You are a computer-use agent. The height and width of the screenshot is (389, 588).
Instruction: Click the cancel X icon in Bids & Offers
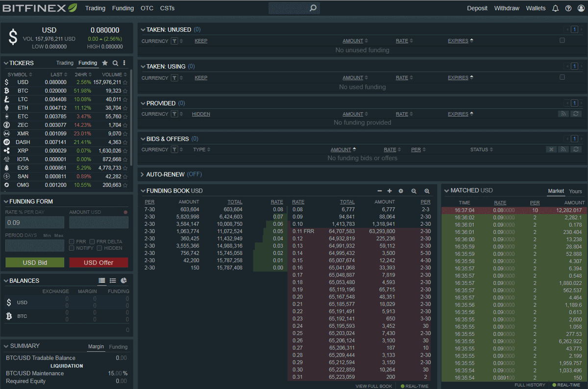(x=551, y=149)
